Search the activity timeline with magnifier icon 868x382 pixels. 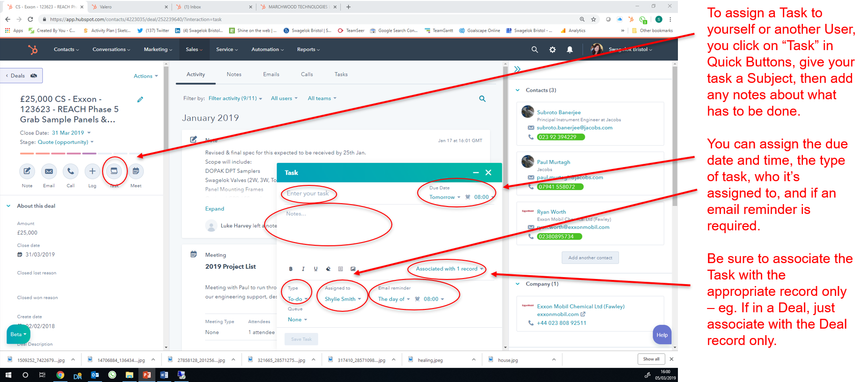482,99
